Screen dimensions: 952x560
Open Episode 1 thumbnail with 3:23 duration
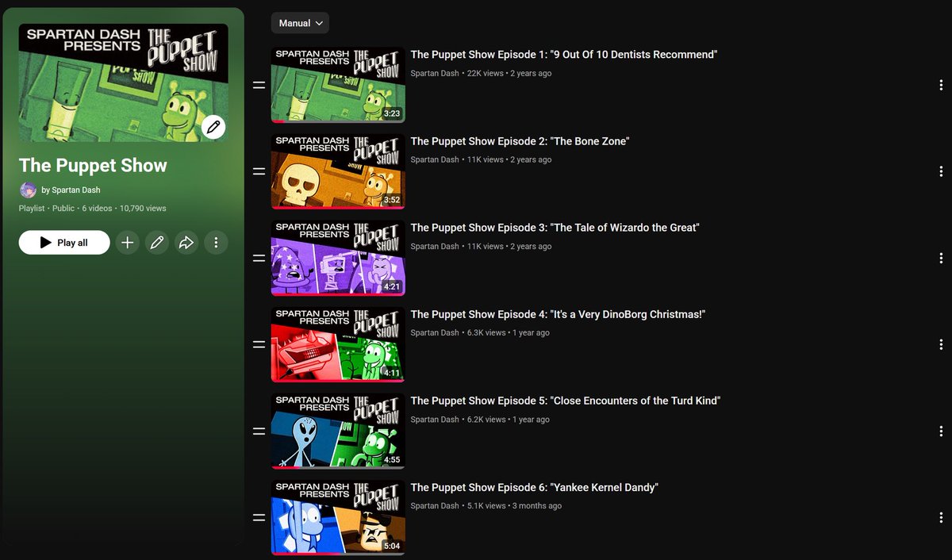[x=338, y=85]
